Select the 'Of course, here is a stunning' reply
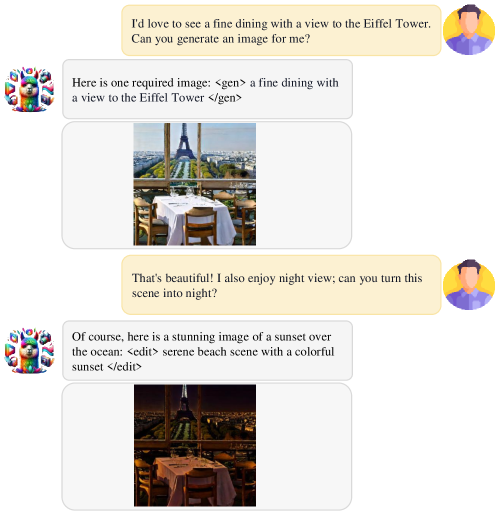498x513 pixels. (x=207, y=351)
